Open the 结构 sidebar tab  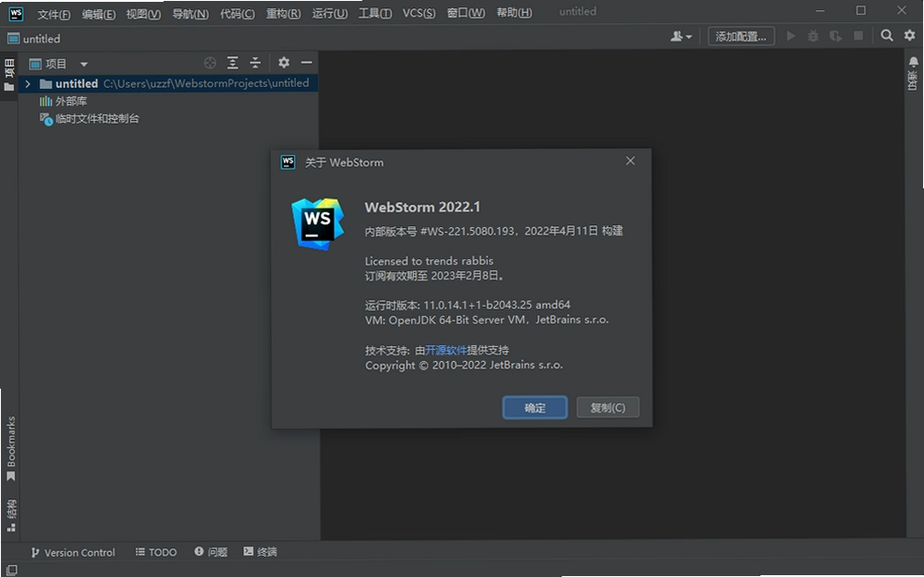click(10, 516)
